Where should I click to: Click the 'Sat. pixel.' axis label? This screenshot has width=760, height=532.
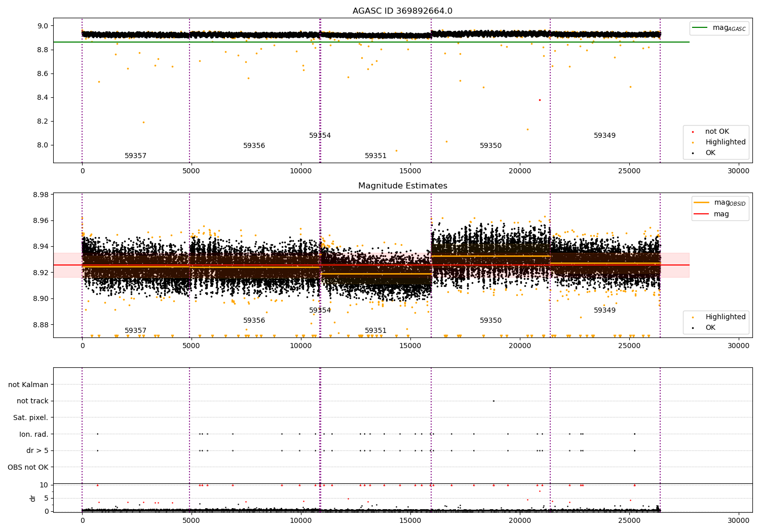tap(31, 418)
